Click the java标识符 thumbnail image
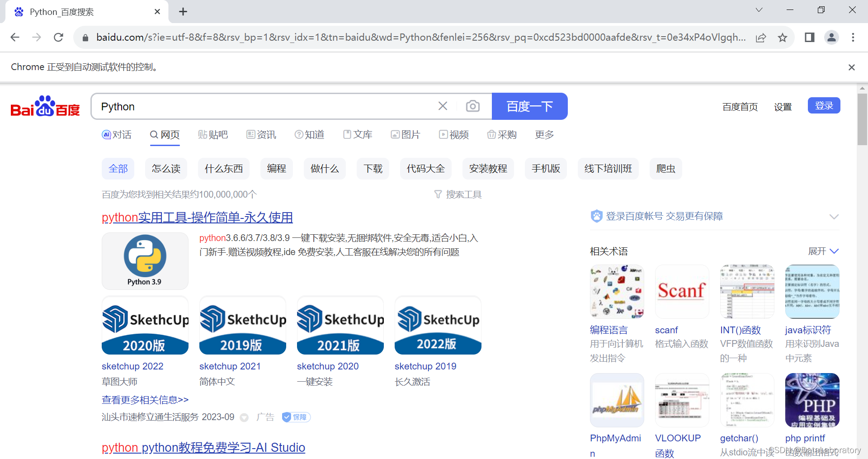This screenshot has height=459, width=868. tap(812, 292)
